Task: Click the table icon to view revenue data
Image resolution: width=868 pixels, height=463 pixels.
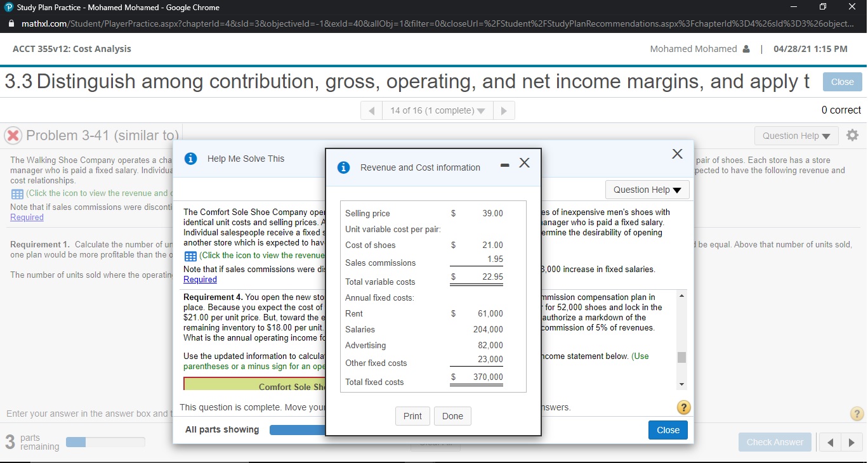Action: (16, 193)
